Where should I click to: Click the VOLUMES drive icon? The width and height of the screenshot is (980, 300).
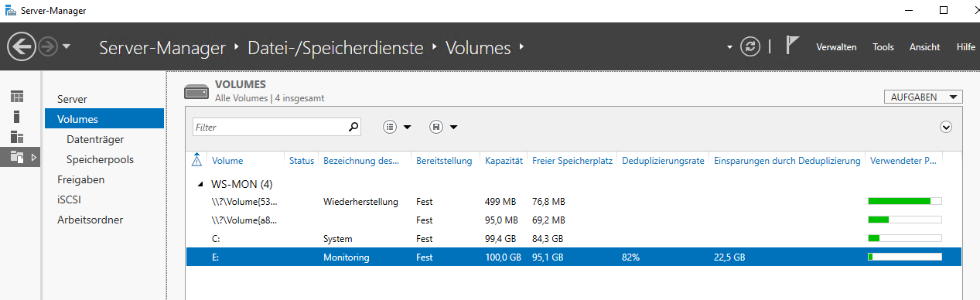click(196, 92)
